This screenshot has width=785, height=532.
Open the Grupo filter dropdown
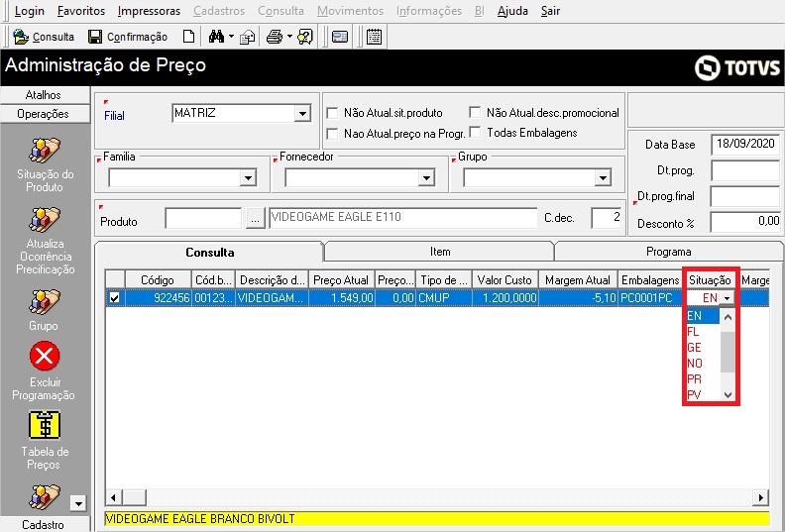[x=603, y=177]
